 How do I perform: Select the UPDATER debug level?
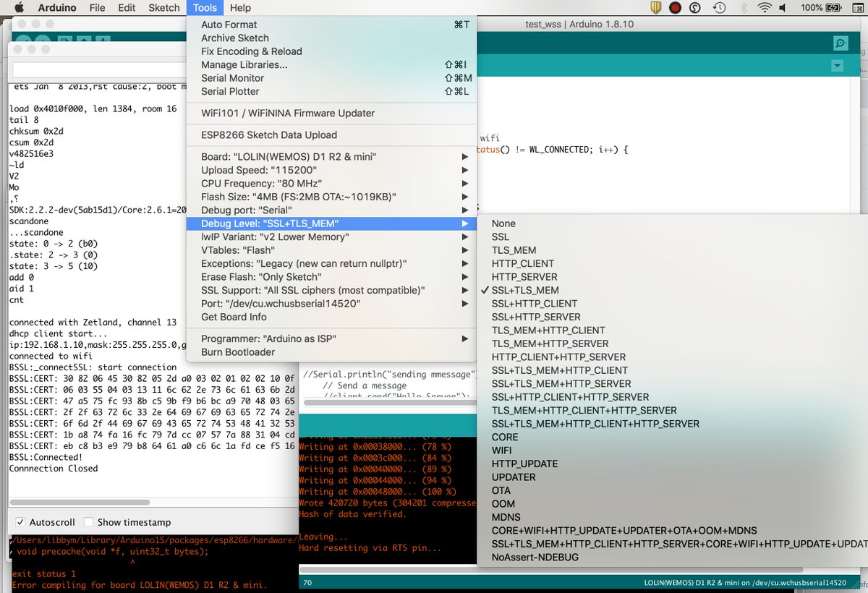(673, 477)
